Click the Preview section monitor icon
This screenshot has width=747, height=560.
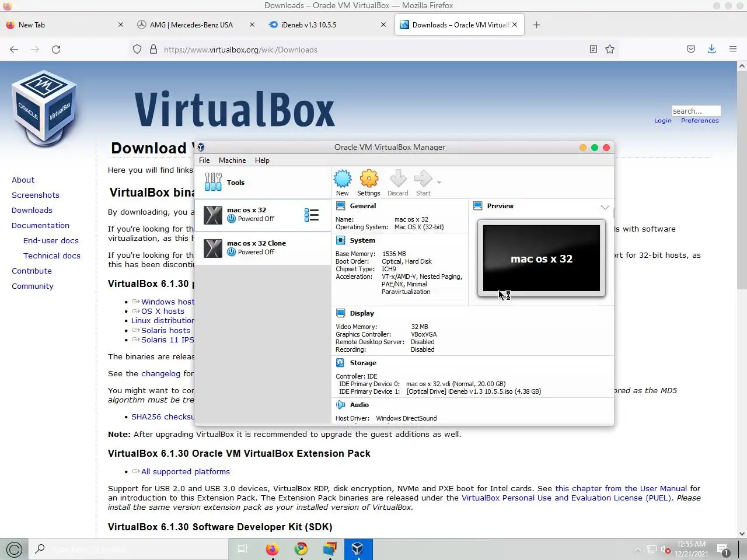(478, 206)
